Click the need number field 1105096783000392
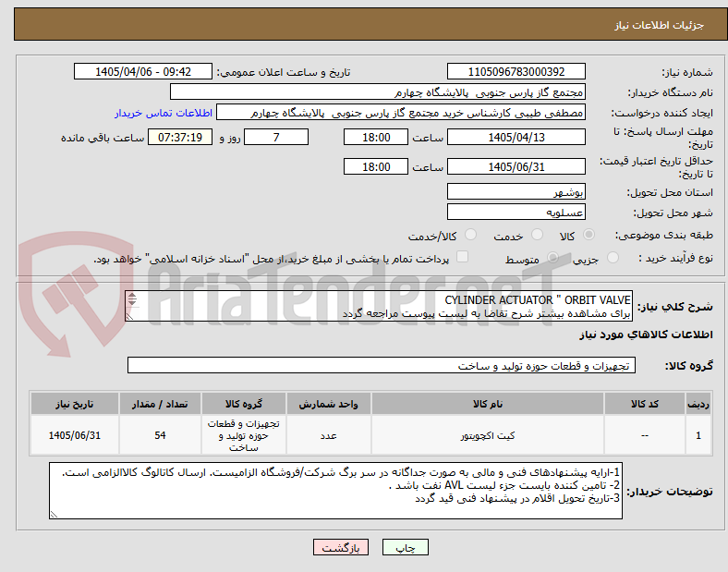The image size is (728, 572). 516,71
